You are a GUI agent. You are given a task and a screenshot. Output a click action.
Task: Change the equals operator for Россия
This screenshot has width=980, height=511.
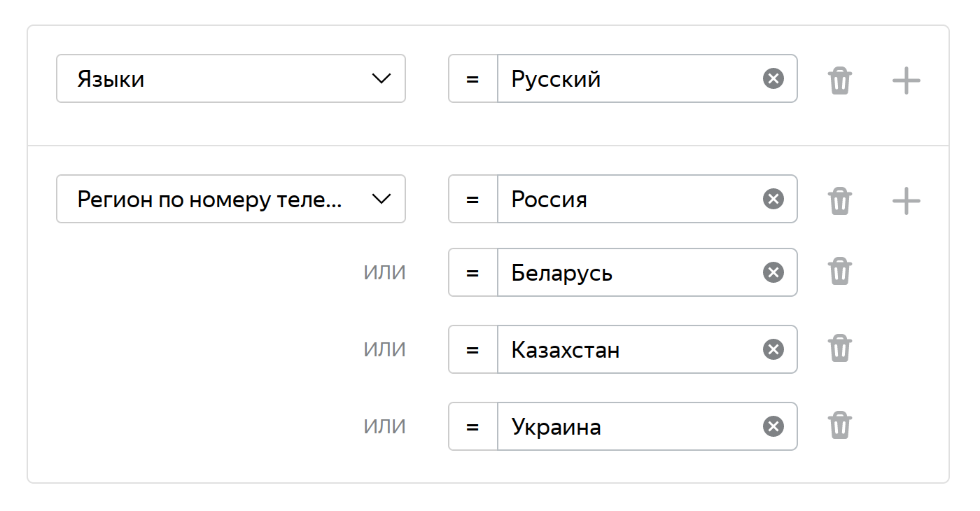[x=472, y=199]
